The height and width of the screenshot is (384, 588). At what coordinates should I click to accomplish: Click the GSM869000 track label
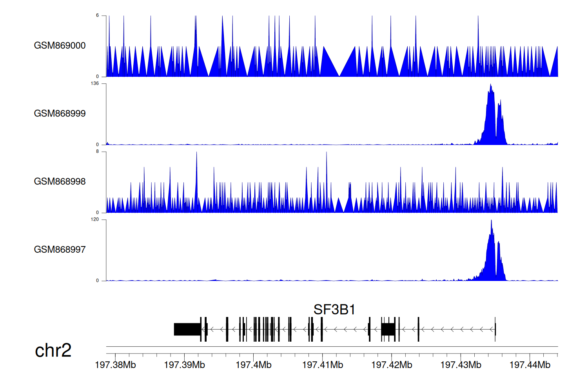coord(60,45)
